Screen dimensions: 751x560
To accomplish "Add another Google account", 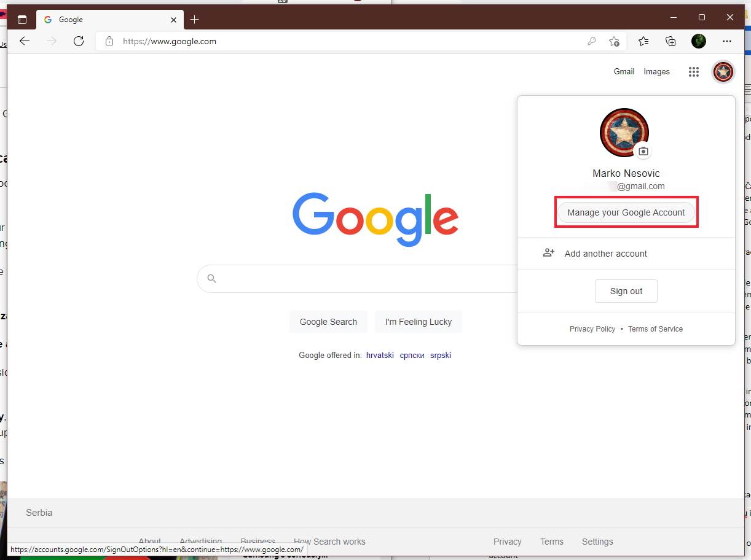I will tap(606, 253).
